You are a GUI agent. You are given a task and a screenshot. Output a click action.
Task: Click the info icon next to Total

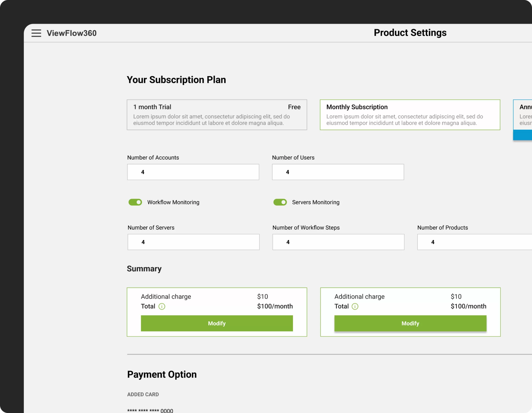[x=162, y=306]
